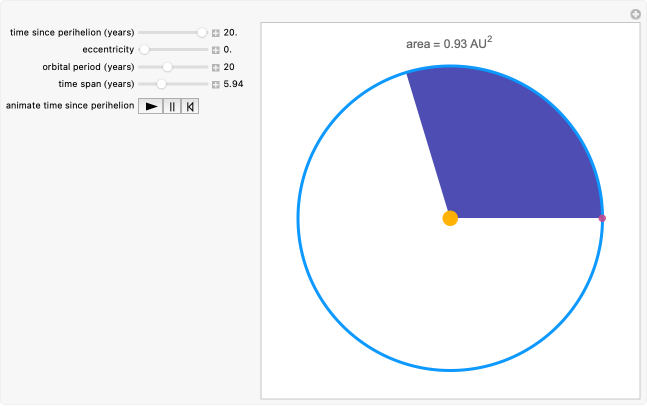Click the eccentricity slider handle
This screenshot has width=647, height=406.
[x=144, y=49]
